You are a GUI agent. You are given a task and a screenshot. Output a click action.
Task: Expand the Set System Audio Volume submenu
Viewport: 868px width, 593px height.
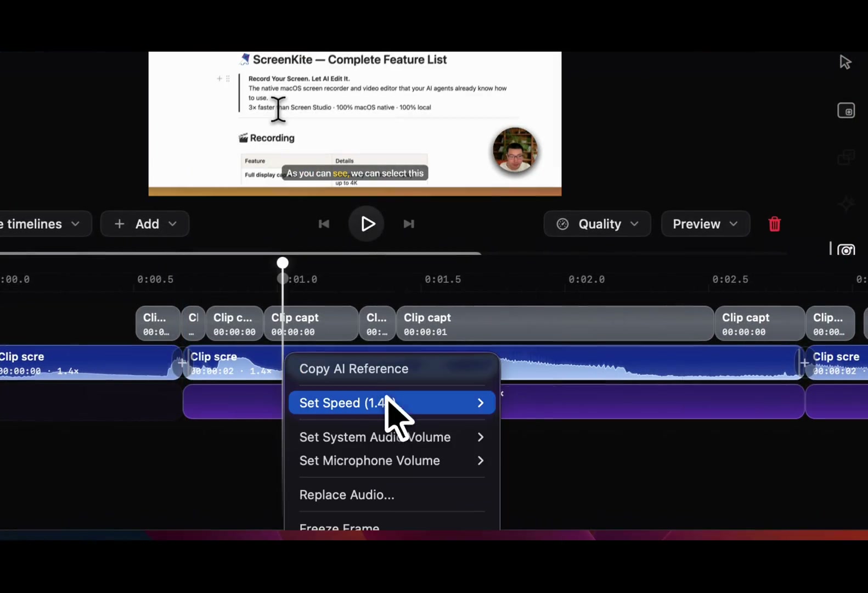(392, 437)
